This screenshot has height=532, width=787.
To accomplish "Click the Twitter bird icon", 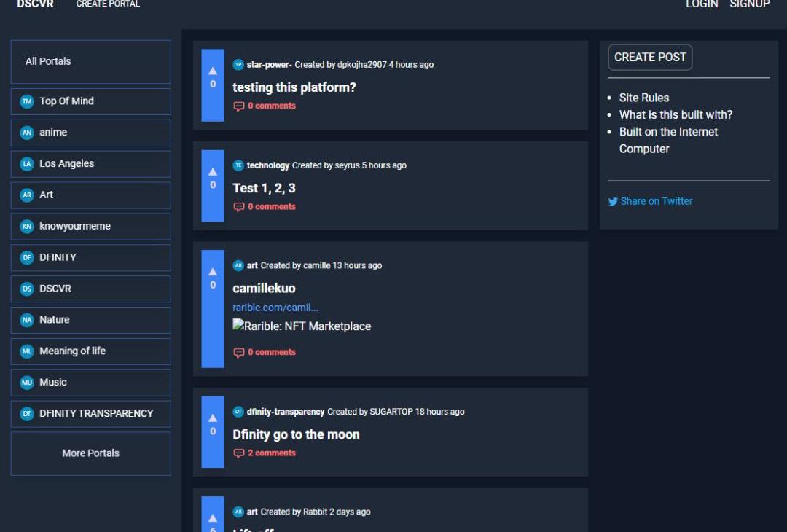I will pyautogui.click(x=613, y=202).
